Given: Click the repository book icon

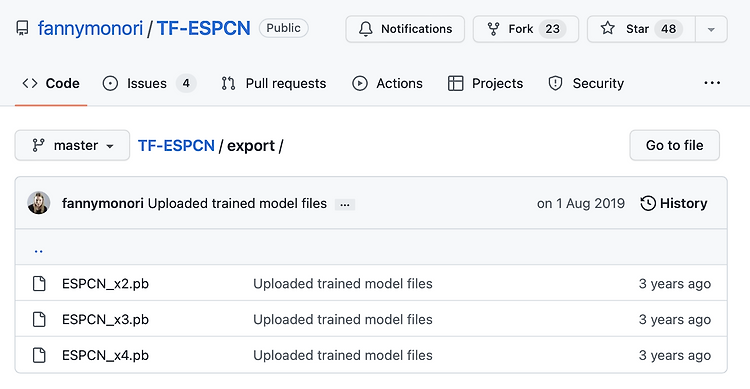Looking at the screenshot, I should point(22,28).
